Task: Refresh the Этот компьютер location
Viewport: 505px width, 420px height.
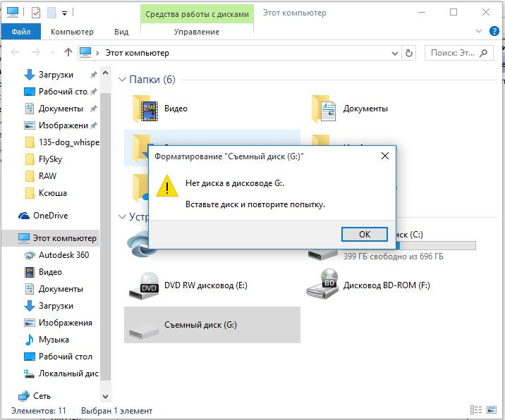Action: tap(409, 53)
